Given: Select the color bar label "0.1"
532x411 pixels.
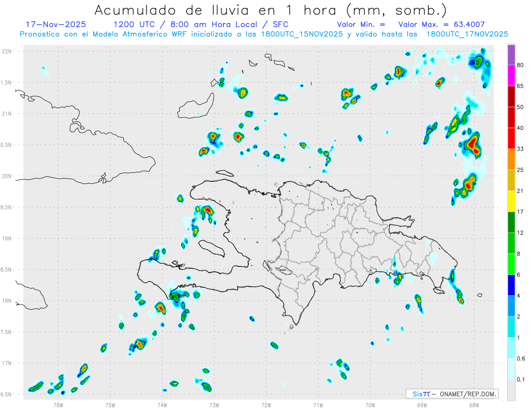Looking at the screenshot, I should tap(521, 379).
